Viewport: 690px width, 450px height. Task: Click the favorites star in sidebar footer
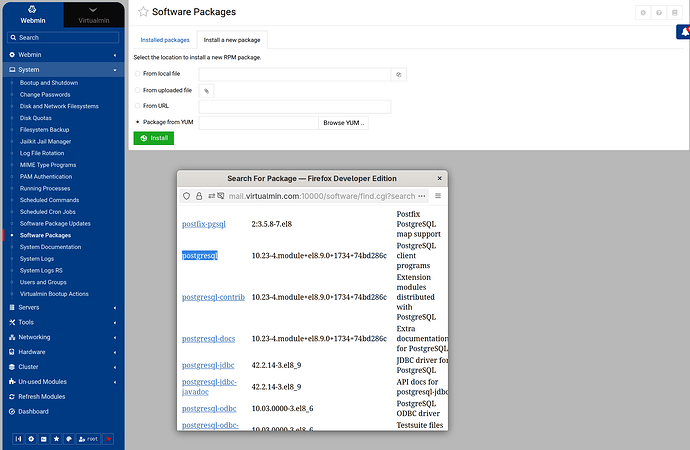56,438
